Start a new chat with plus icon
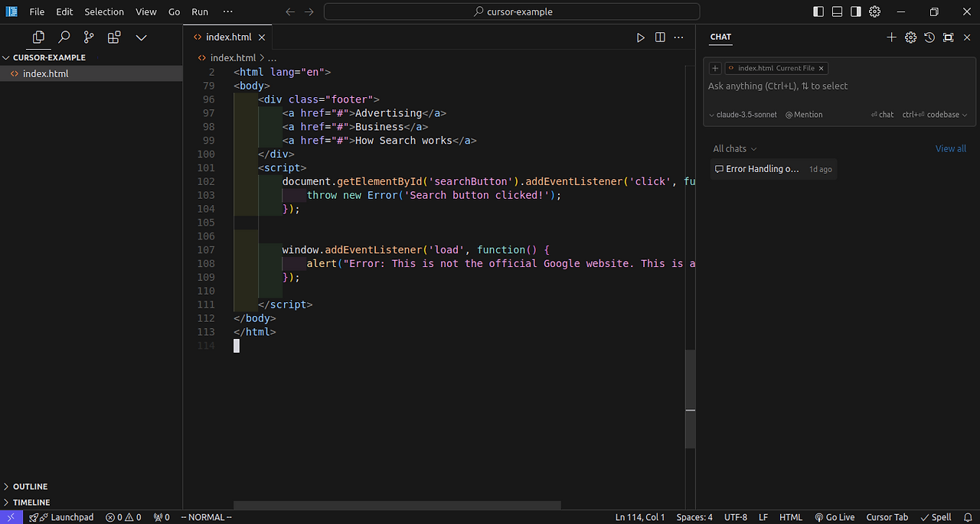The width and height of the screenshot is (980, 524). 891,37
